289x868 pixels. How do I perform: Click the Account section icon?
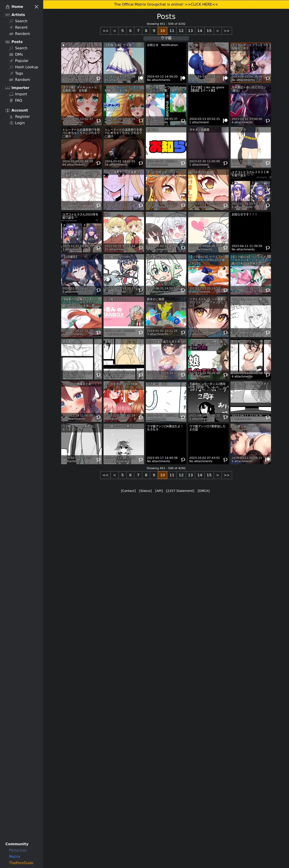click(7, 110)
